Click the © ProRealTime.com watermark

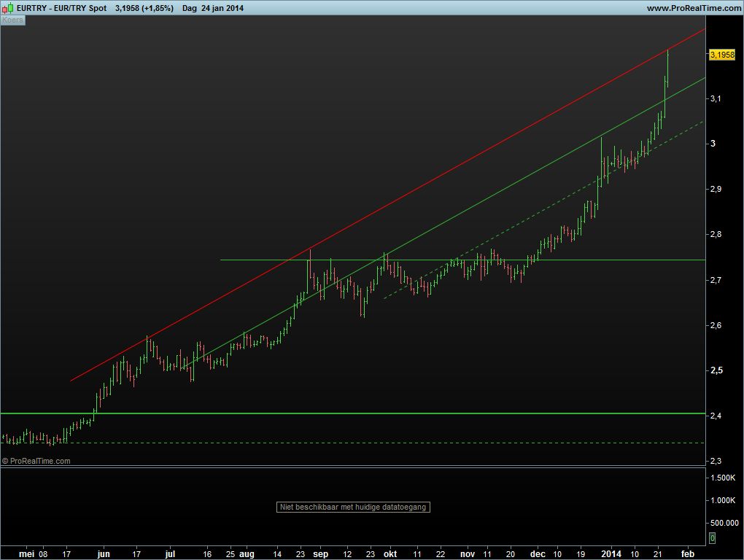click(x=36, y=461)
